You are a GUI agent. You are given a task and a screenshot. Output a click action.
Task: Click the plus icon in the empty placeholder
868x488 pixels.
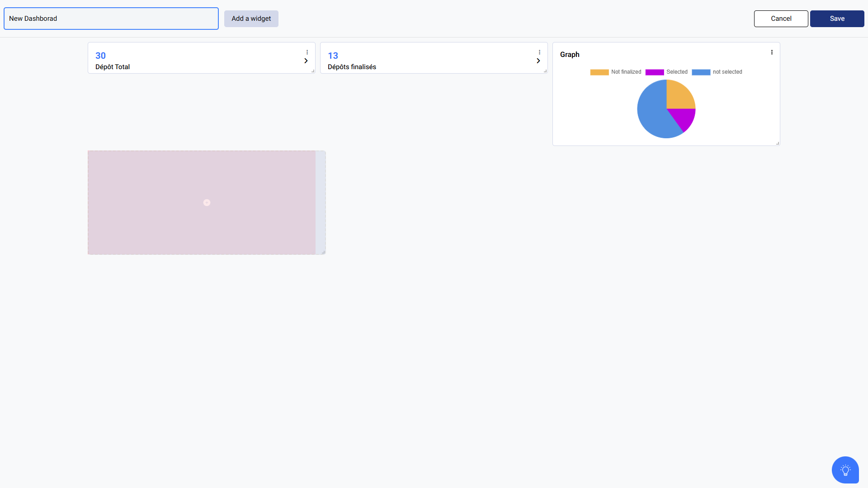point(207,203)
